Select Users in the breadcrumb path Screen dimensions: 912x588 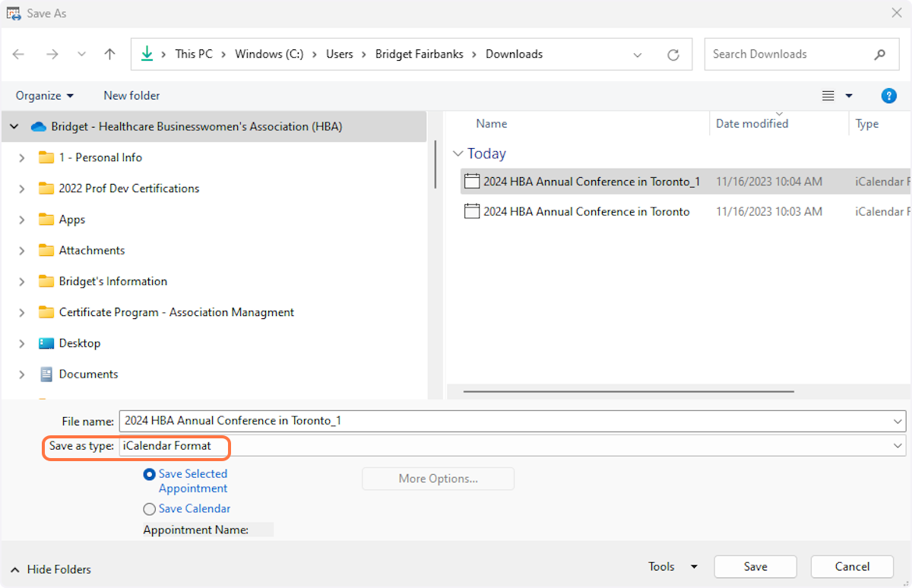[x=340, y=54]
